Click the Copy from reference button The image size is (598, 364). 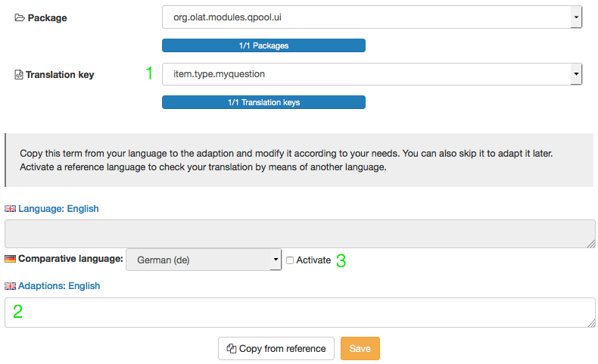[276, 348]
